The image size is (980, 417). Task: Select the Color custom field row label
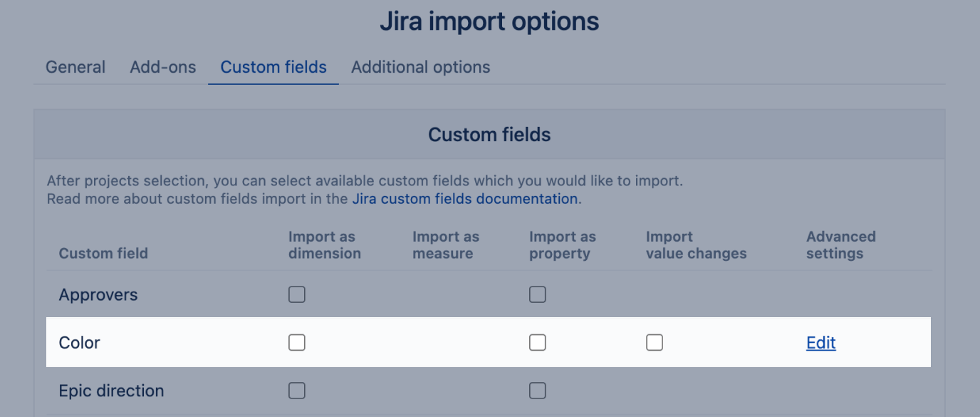coord(80,343)
